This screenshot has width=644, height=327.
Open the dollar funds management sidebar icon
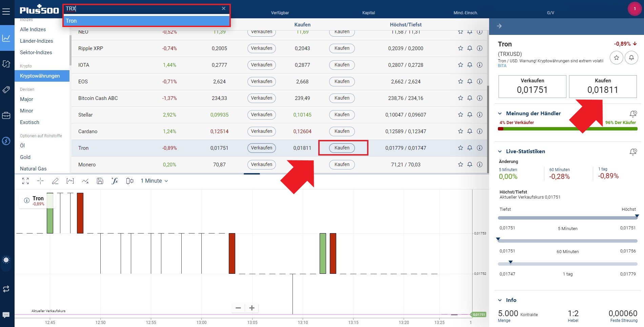[x=6, y=141]
